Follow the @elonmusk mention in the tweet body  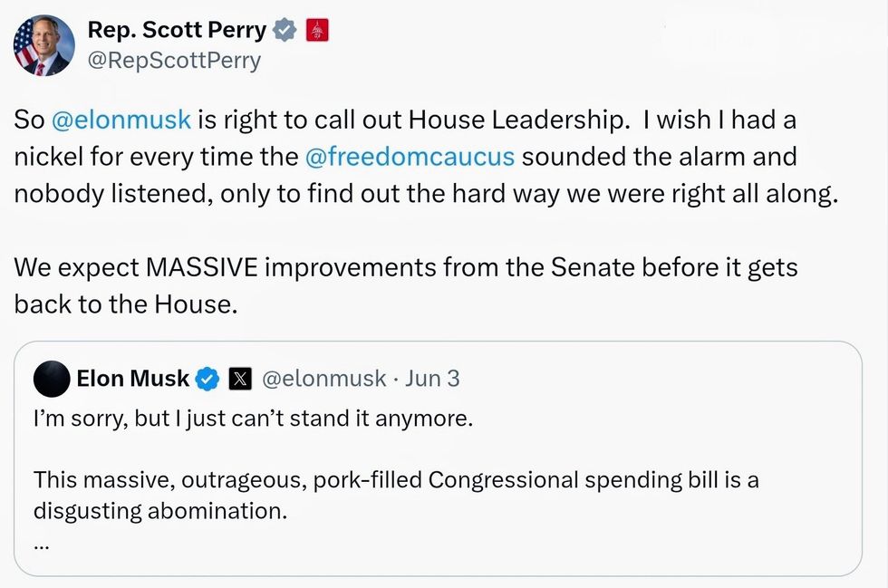121,119
